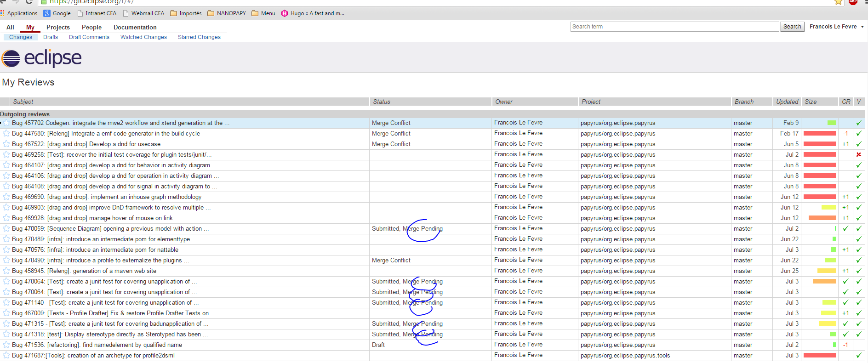Open the Documentation menu
Viewport: 868px width, 363px height.
click(135, 27)
